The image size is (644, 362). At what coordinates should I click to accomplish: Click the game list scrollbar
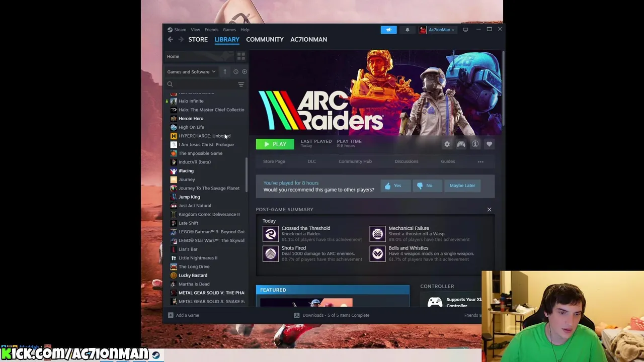pos(247,174)
